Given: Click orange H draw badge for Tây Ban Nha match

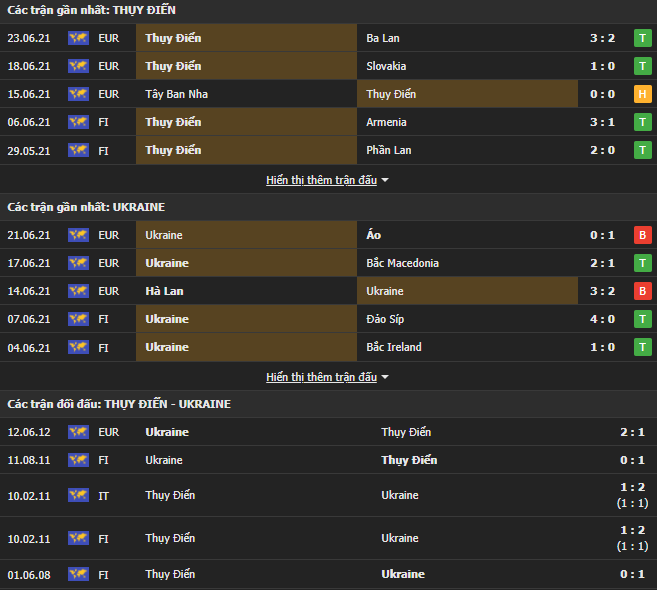Looking at the screenshot, I should 642,94.
